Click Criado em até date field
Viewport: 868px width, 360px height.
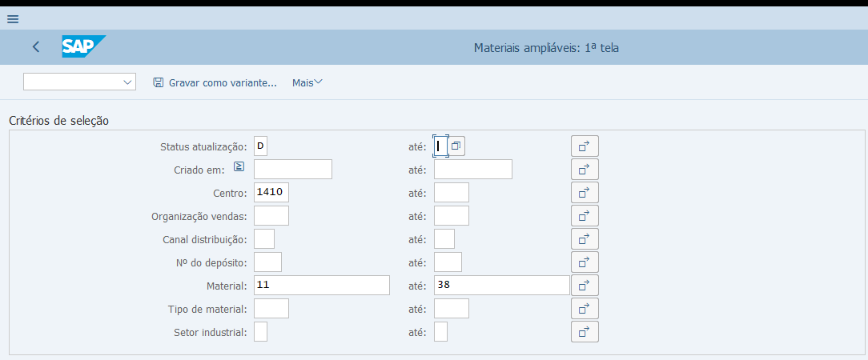[473, 170]
